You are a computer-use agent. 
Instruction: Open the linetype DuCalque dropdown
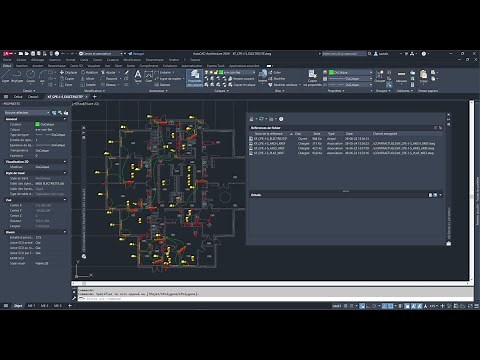(350, 85)
